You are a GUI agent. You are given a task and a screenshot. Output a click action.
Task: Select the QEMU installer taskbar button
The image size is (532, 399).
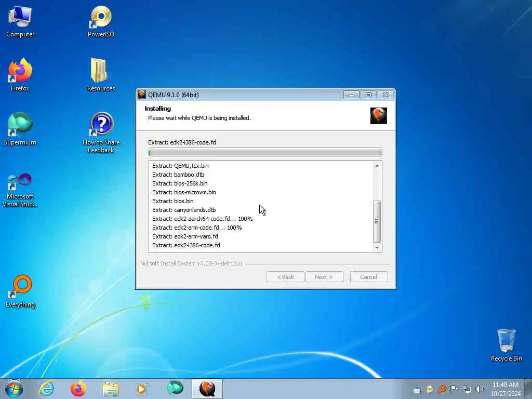[207, 389]
